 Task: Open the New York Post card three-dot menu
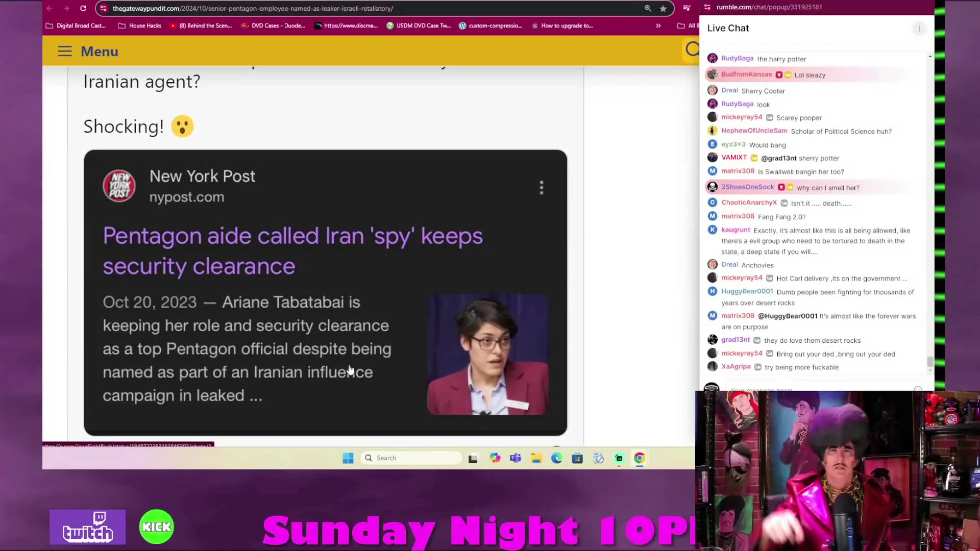pyautogui.click(x=541, y=188)
